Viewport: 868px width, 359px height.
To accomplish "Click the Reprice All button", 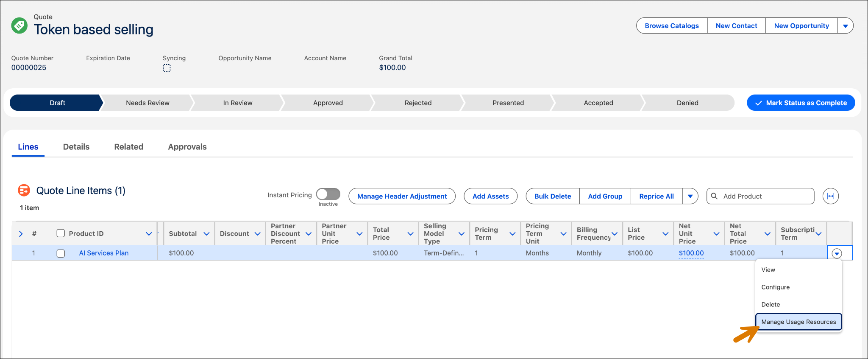I will 656,196.
